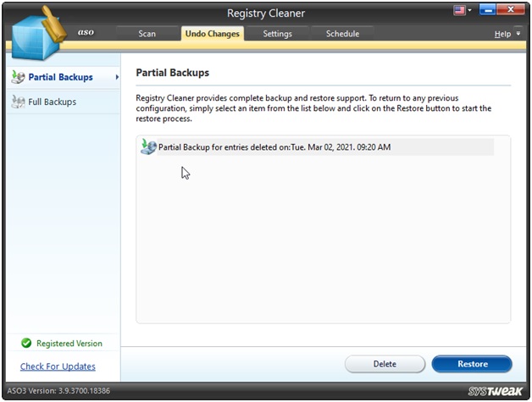
Task: Click the aso logo text
Action: (86, 32)
